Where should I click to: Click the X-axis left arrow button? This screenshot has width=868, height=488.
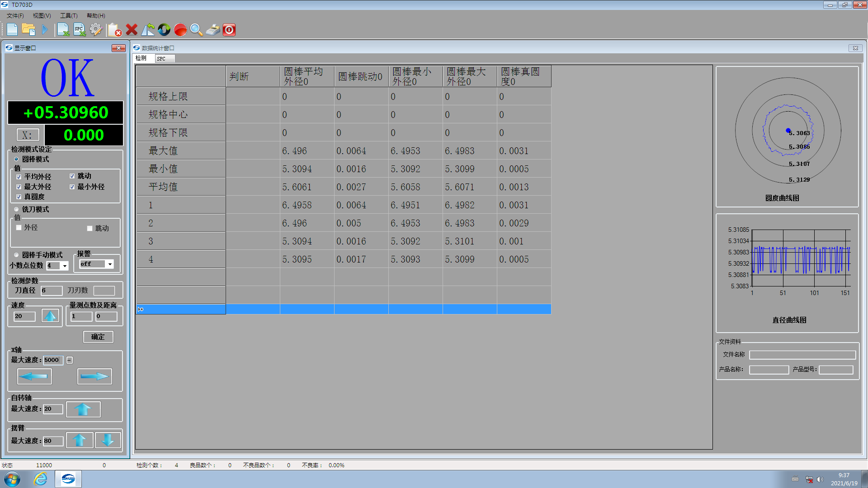tap(34, 376)
